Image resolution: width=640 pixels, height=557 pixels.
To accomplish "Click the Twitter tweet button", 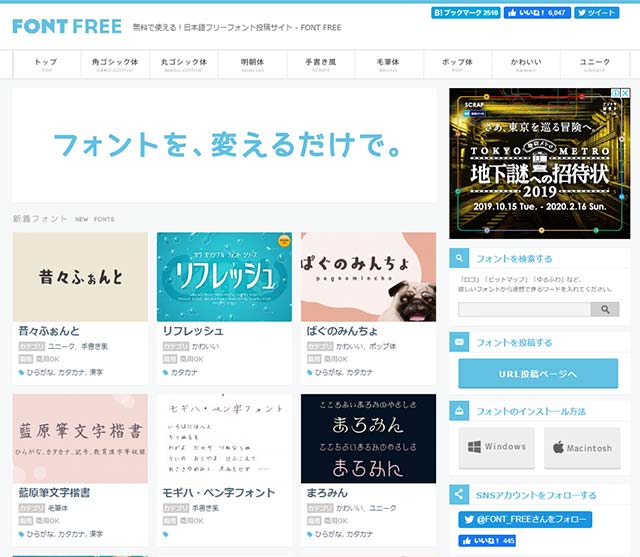I will [597, 13].
